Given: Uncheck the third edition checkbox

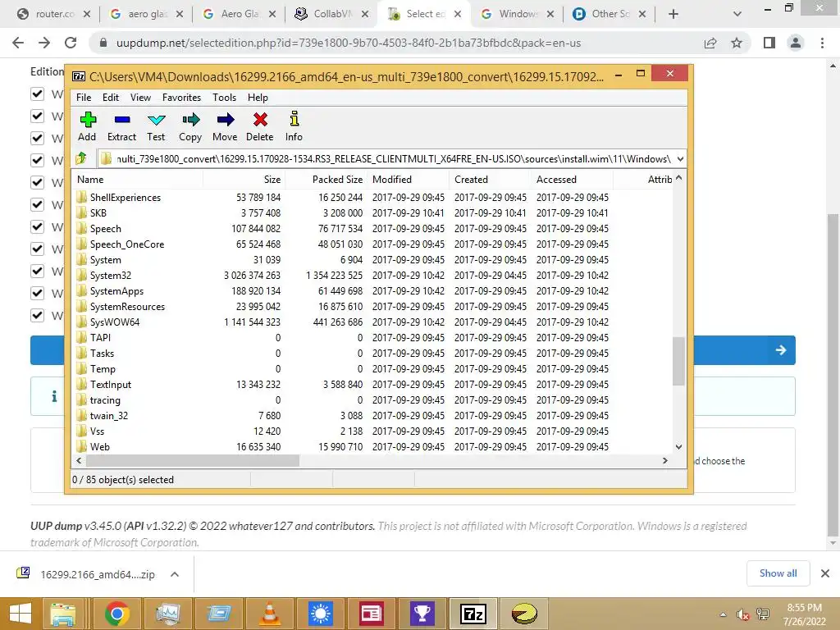Looking at the screenshot, I should [37, 138].
